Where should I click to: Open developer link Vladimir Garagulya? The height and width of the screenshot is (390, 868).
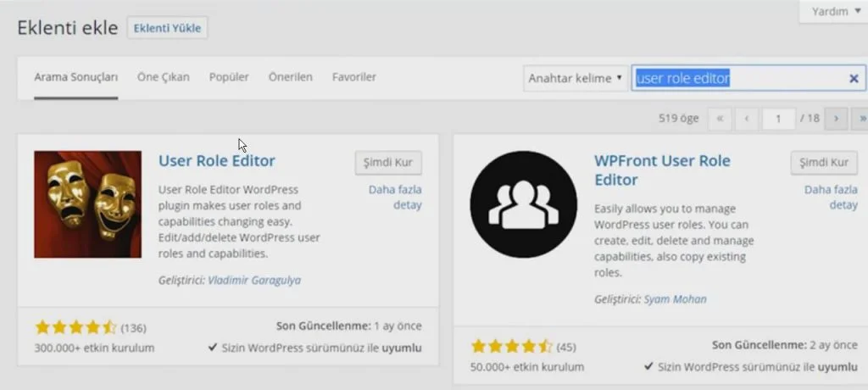point(254,280)
